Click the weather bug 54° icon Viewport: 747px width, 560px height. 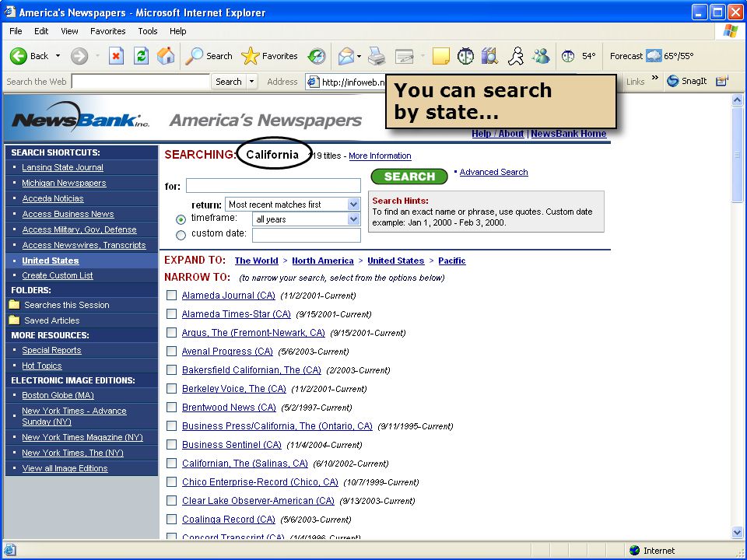tap(568, 56)
